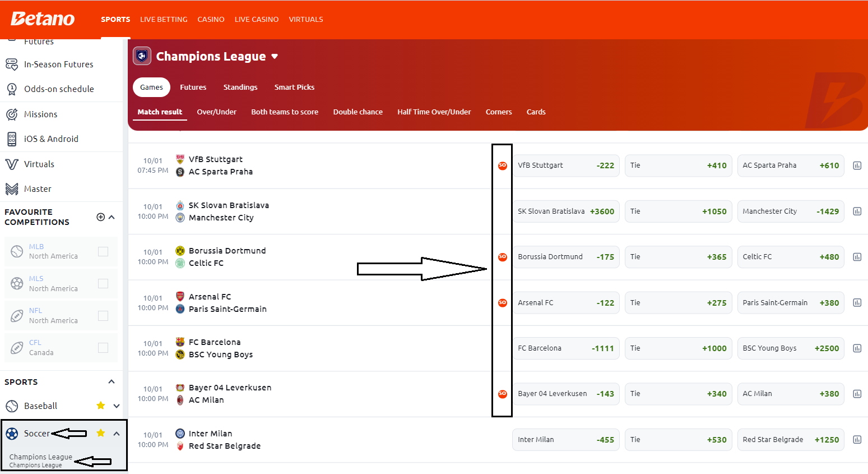Click the Baseball sport icon
The height and width of the screenshot is (474, 868).
[12, 406]
